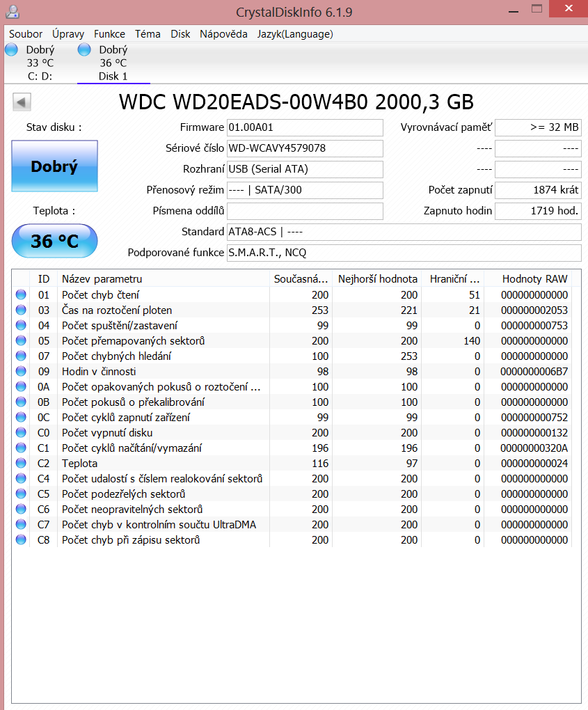Click the Hraniční column header
The width and height of the screenshot is (588, 710).
(453, 279)
